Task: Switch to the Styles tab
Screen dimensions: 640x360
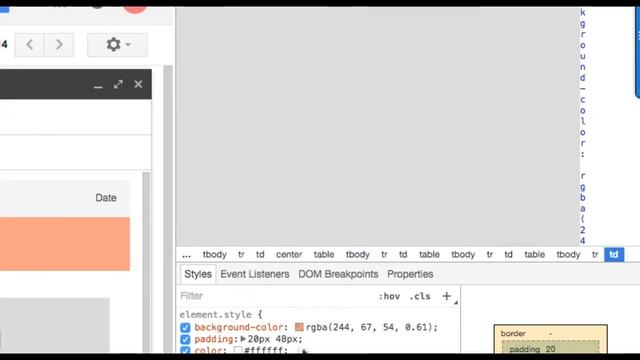Action: [198, 274]
